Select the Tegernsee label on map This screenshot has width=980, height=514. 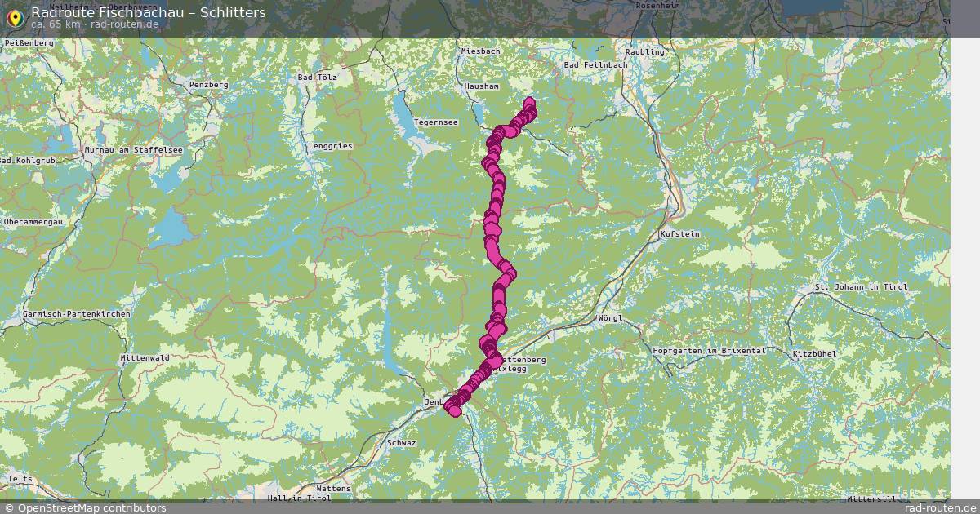coord(436,122)
